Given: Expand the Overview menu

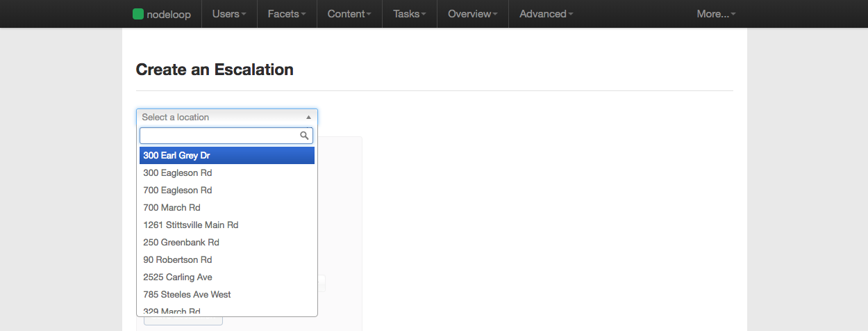Looking at the screenshot, I should point(473,14).
